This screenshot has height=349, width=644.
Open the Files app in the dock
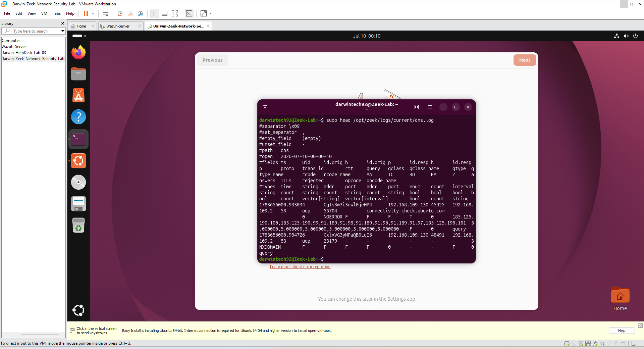[78, 74]
